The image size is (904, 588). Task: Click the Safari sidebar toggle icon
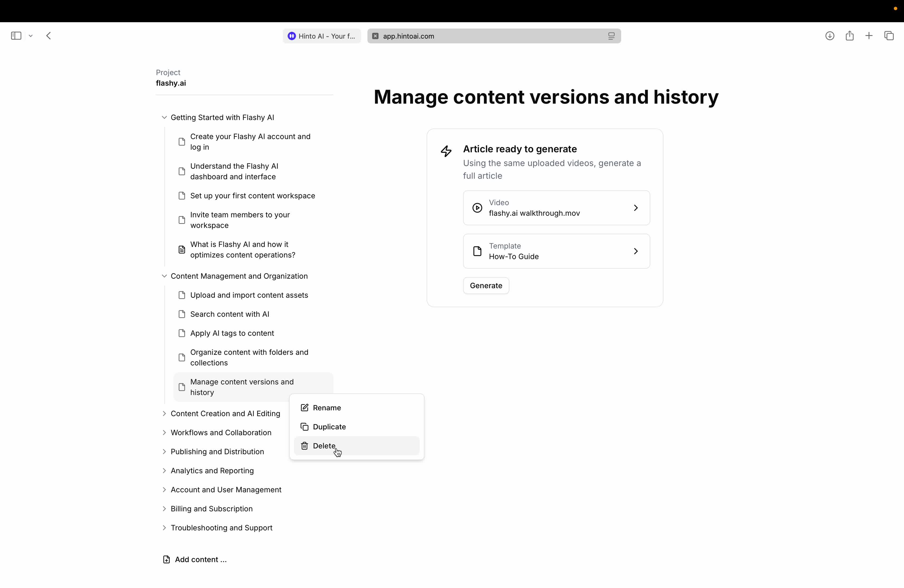(x=16, y=36)
